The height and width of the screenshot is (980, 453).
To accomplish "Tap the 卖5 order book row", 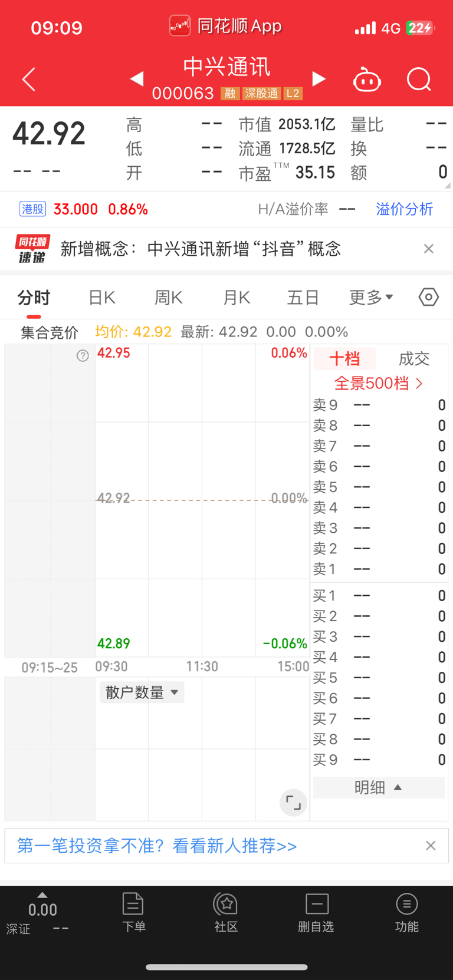I will point(379,487).
